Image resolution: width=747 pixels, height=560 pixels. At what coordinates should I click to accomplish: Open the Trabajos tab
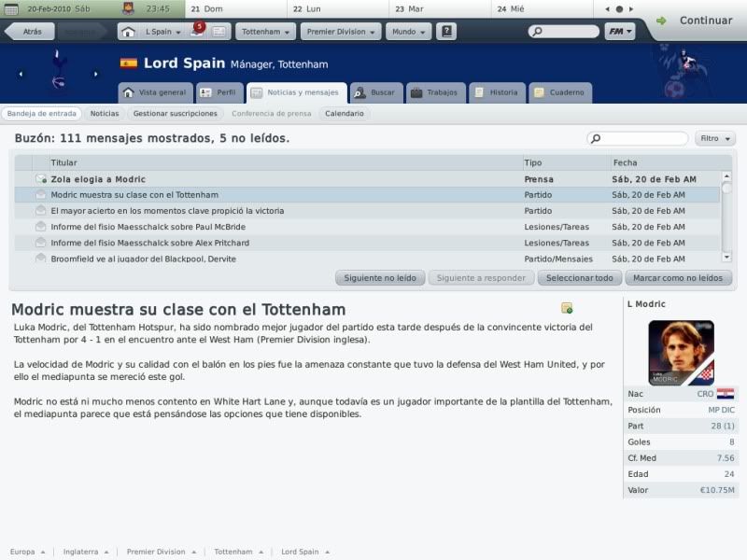click(435, 92)
